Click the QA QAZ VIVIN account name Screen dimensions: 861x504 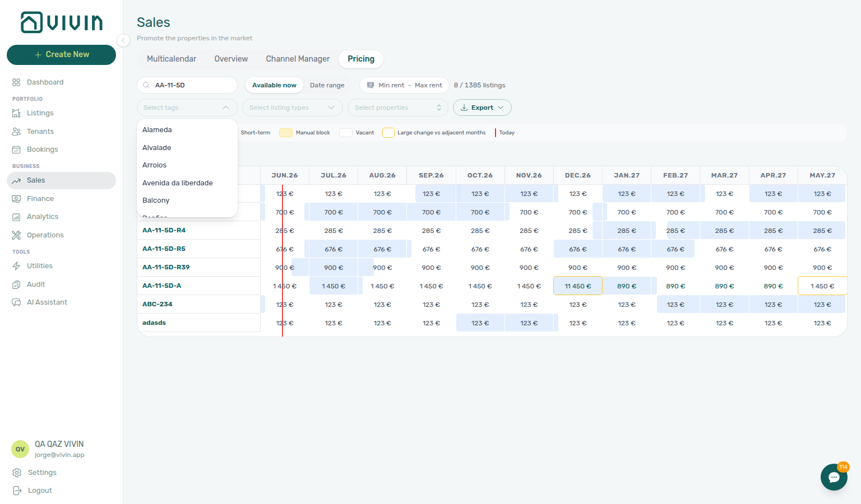tap(59, 444)
